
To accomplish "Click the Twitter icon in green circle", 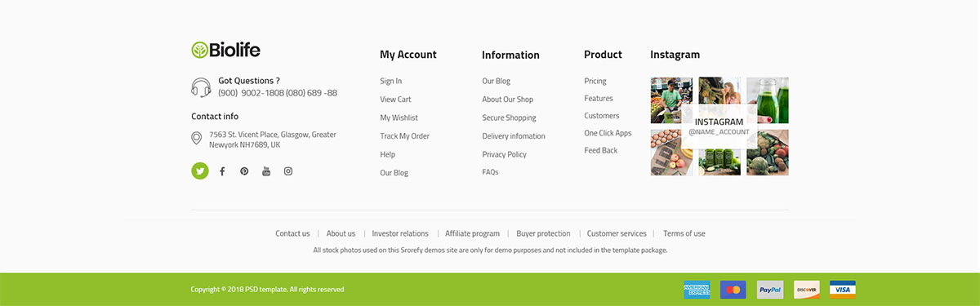I will click(200, 171).
